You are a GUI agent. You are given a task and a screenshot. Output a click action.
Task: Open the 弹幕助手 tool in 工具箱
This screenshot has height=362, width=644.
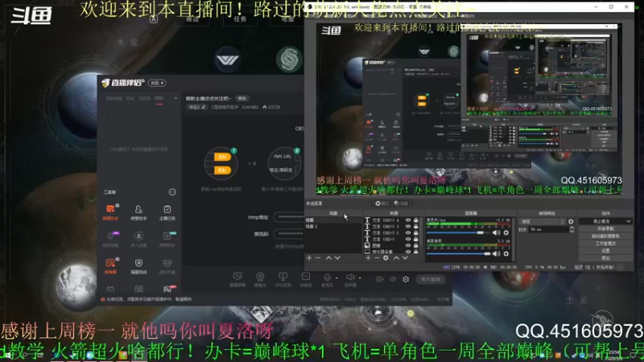tap(110, 212)
